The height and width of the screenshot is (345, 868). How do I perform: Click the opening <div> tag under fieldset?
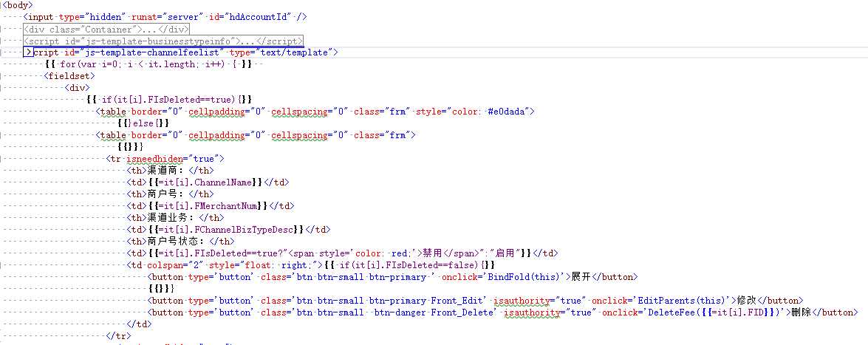[77, 87]
